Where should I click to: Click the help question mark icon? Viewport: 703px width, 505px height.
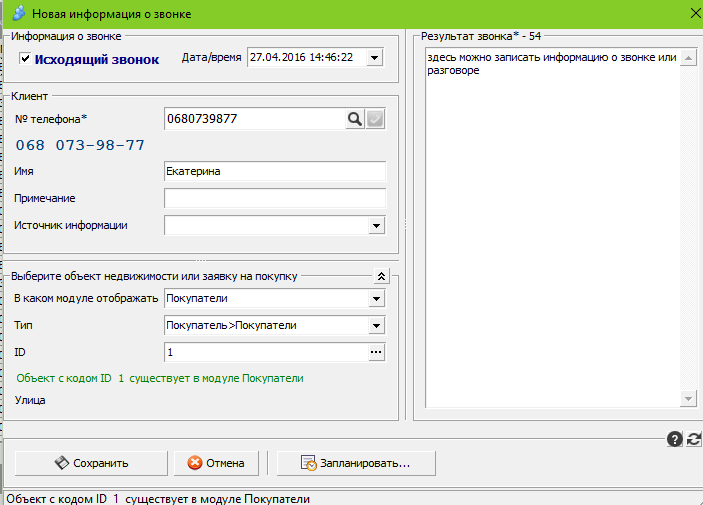point(674,438)
